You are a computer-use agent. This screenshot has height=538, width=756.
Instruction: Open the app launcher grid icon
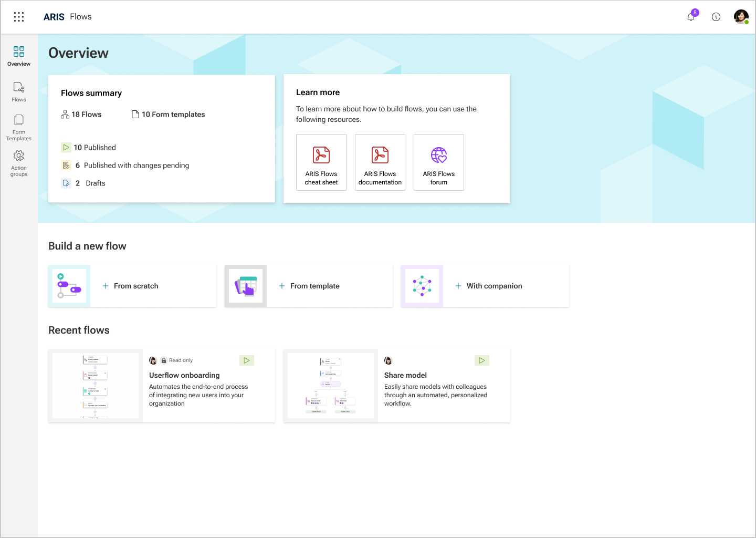tap(19, 17)
